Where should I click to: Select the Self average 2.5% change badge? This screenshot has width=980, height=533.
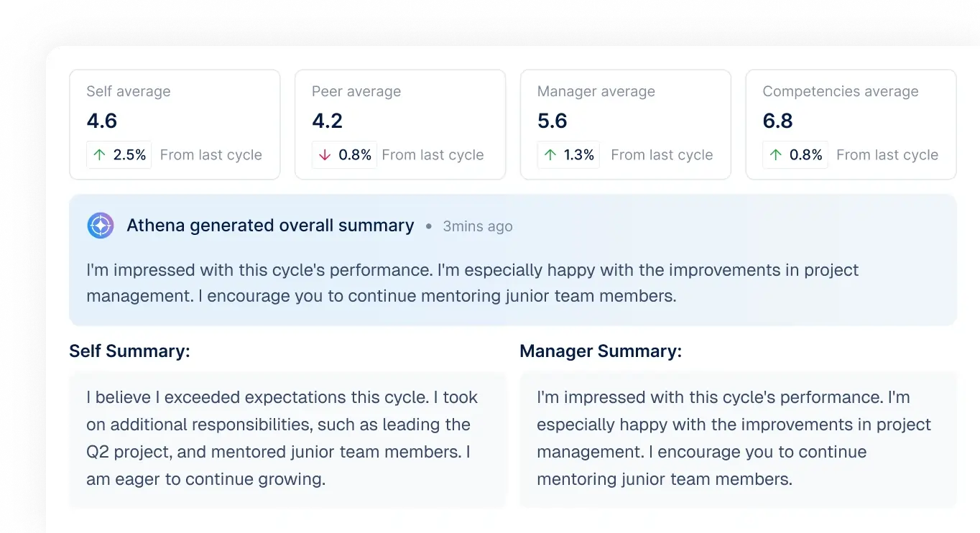pos(119,155)
